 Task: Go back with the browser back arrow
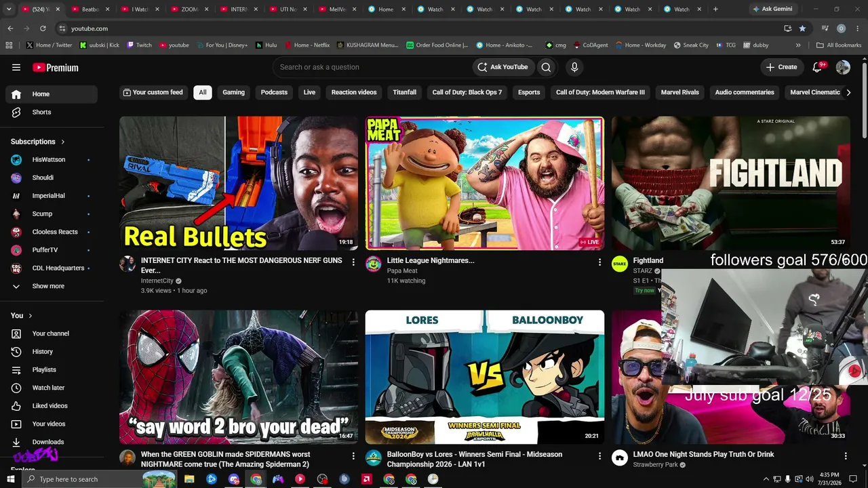[10, 28]
